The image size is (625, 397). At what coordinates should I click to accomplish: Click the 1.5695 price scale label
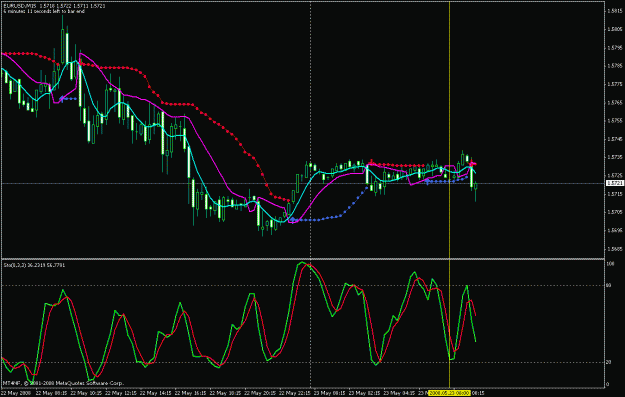point(615,230)
